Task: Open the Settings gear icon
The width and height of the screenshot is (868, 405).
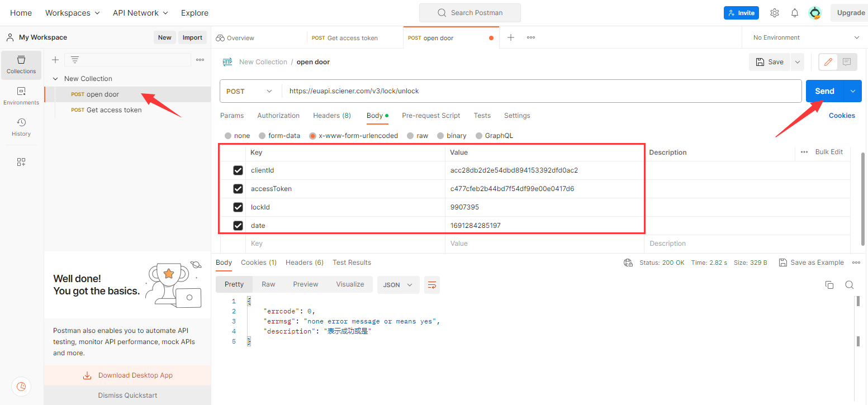Action: tap(774, 13)
